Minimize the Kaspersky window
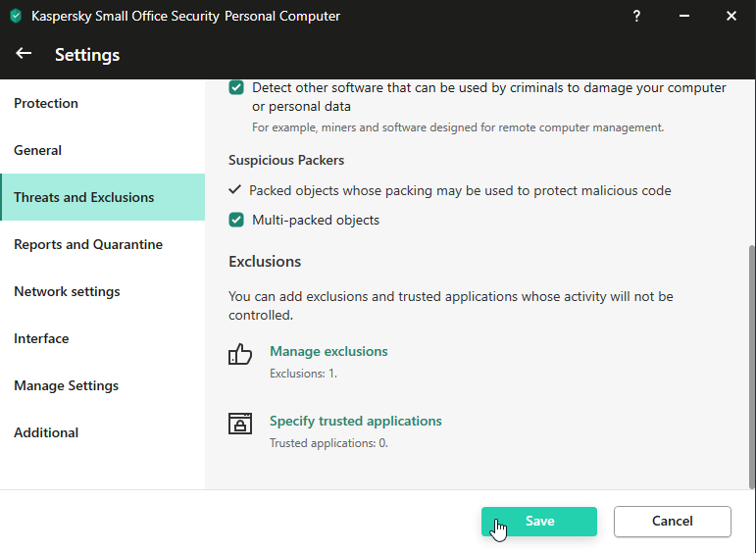Screen dimensions: 756x553 [x=683, y=16]
